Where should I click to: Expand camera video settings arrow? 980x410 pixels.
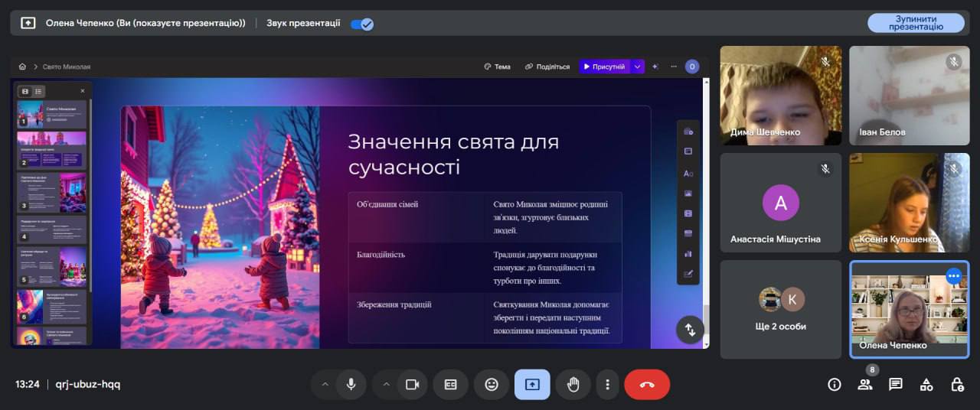pos(386,385)
